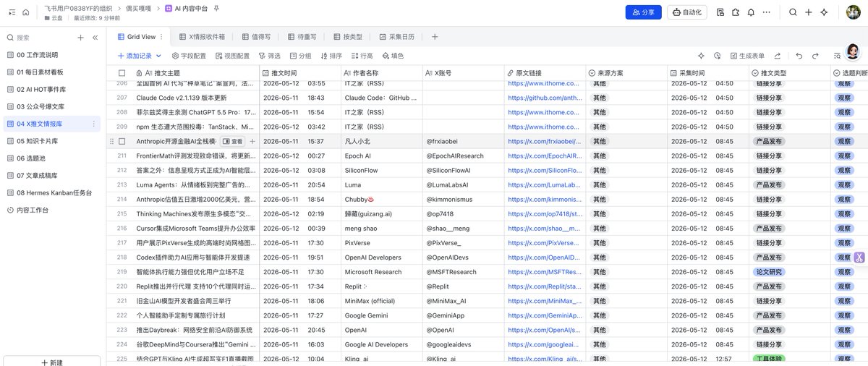Screen dimensions: 868x366
Task: Add a new view tab with plus
Action: point(435,37)
